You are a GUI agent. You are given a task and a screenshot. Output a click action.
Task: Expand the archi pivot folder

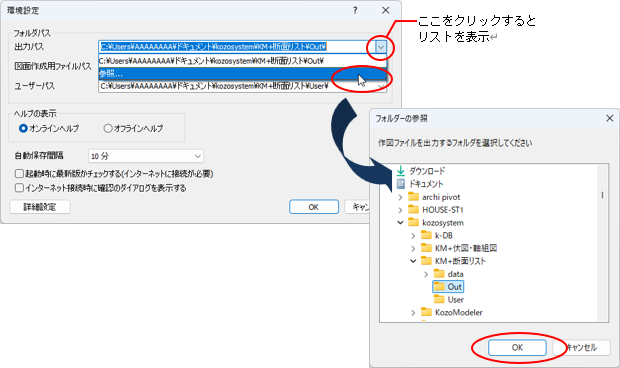click(400, 197)
